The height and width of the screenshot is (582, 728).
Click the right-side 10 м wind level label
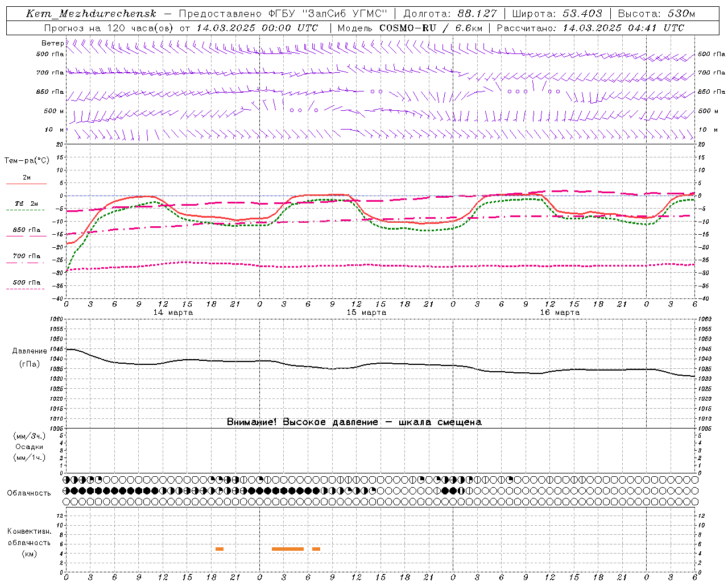pos(708,130)
